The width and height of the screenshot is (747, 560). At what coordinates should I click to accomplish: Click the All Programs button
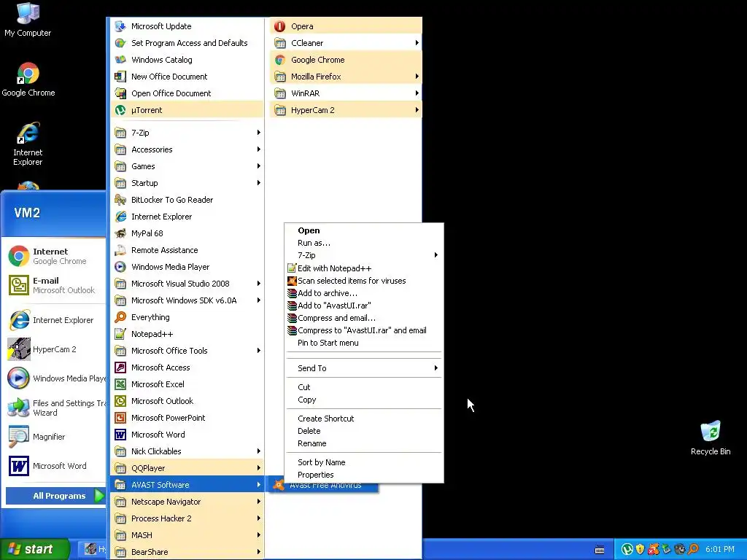(x=55, y=496)
